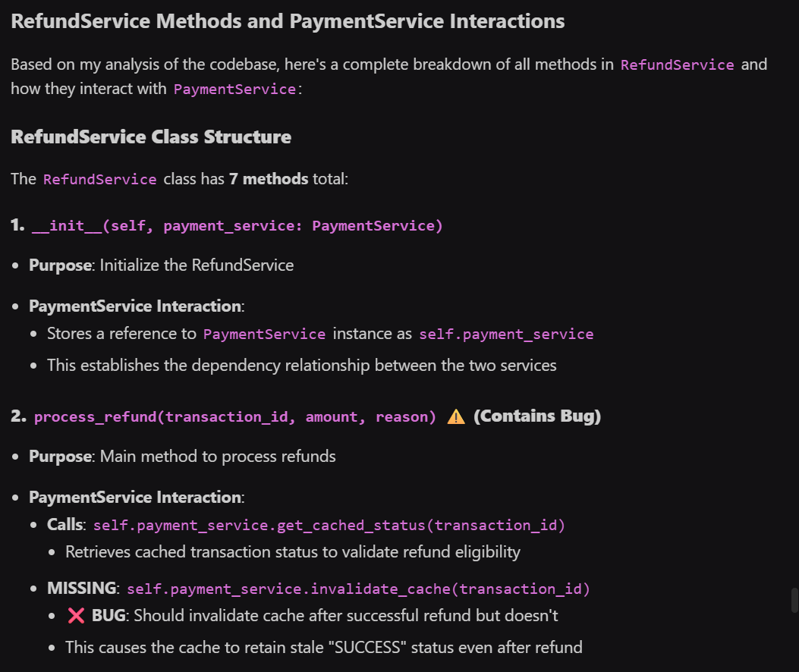
Task: Click the Contains Bug label text
Action: 538,416
